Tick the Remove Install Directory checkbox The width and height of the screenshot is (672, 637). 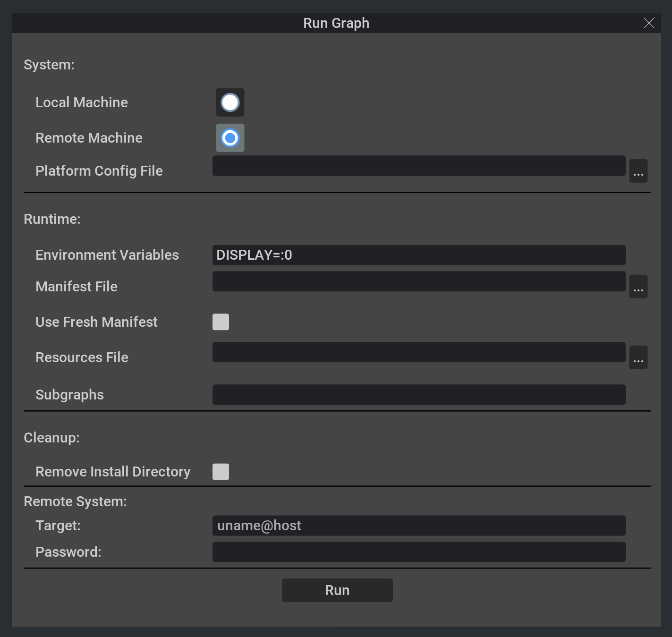coord(221,472)
